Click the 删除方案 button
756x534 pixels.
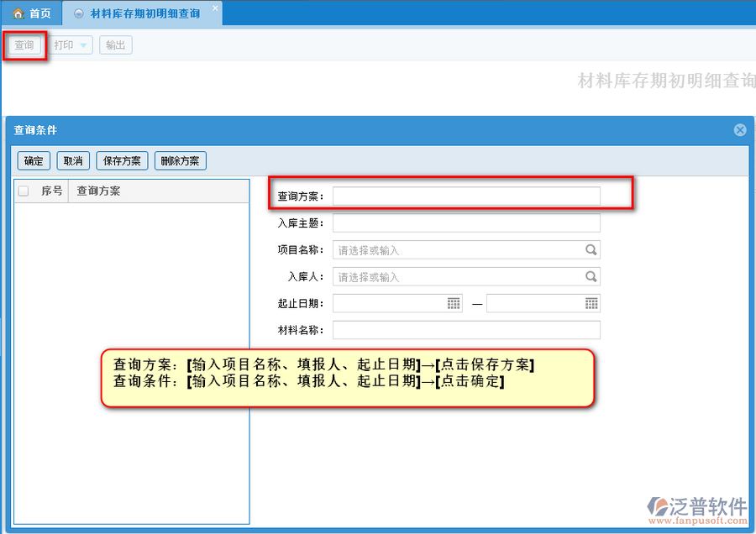pyautogui.click(x=181, y=160)
